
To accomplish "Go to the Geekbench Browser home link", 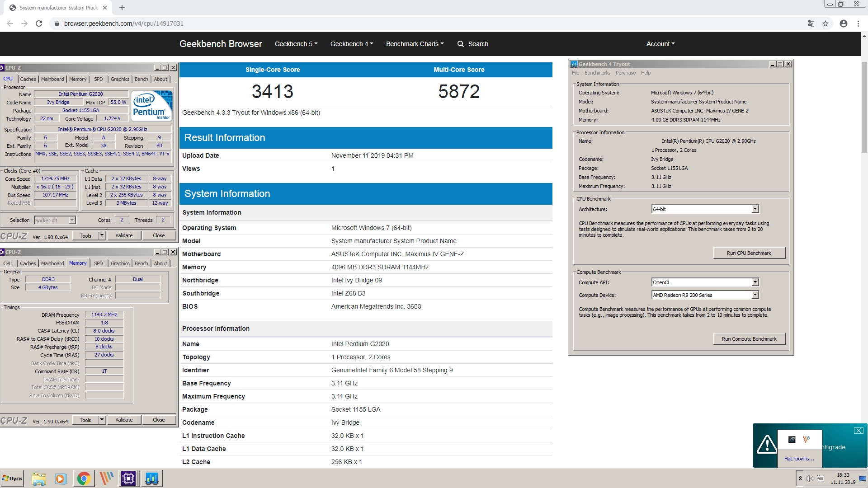I will (x=221, y=44).
